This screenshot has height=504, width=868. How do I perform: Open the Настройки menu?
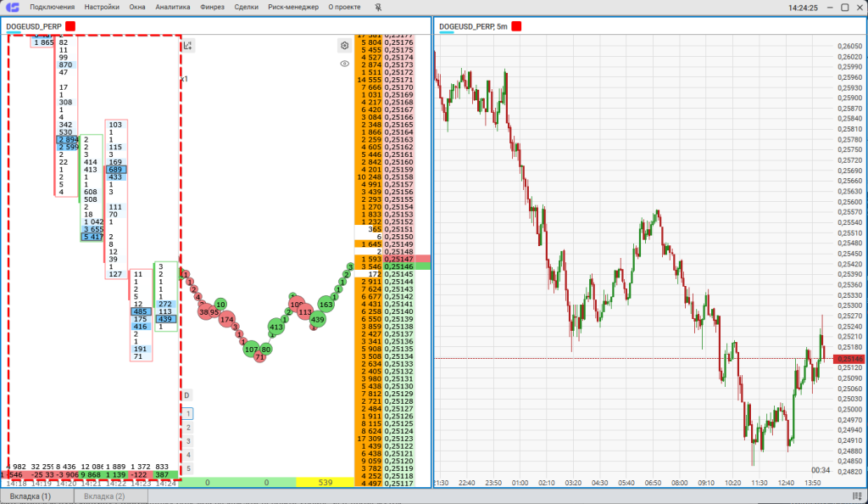pyautogui.click(x=102, y=8)
